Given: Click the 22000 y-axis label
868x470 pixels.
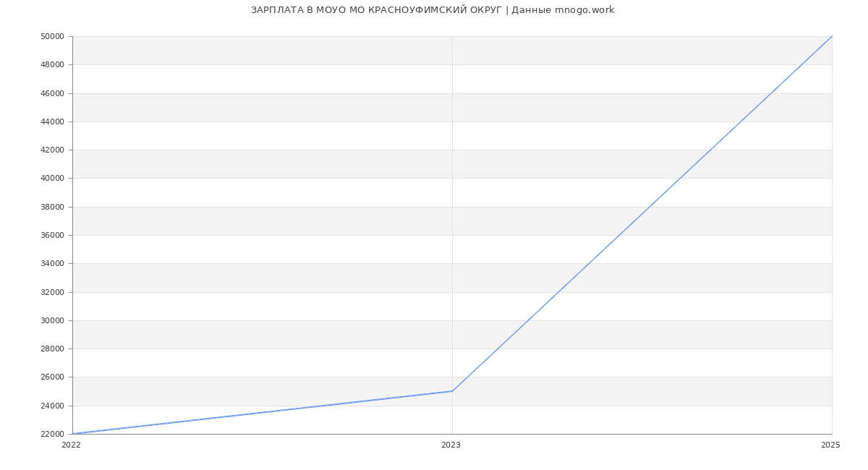Looking at the screenshot, I should coord(52,434).
